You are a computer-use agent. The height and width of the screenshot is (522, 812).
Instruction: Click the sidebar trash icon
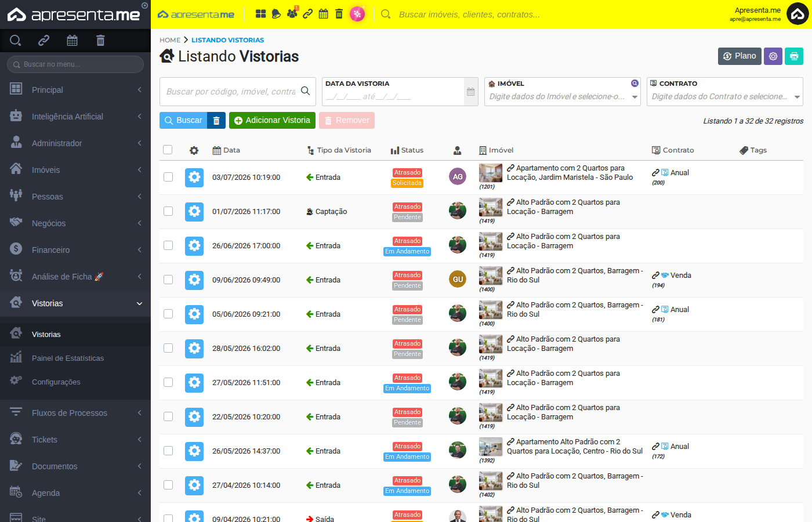[x=100, y=40]
